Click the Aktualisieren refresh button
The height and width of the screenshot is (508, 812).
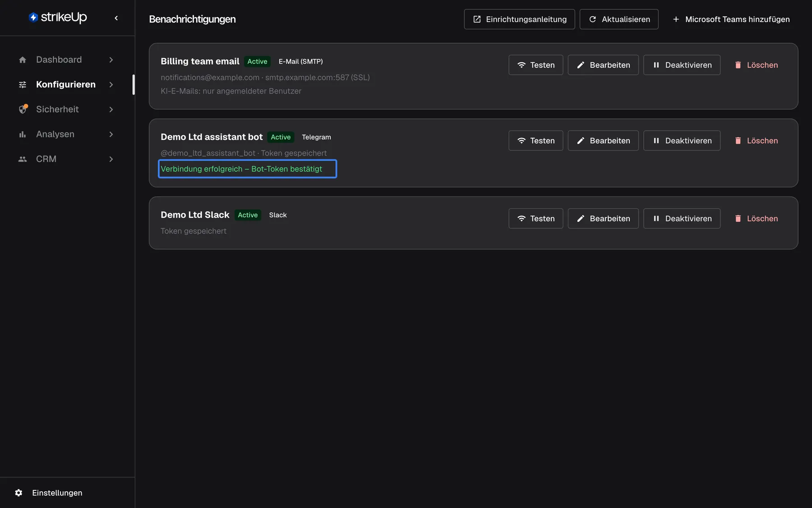[x=619, y=19]
